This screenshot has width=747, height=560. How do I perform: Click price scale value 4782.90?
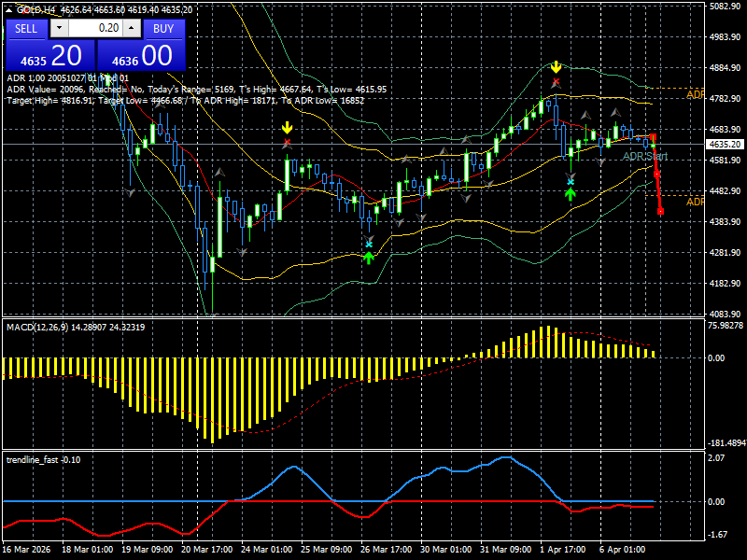tap(725, 99)
